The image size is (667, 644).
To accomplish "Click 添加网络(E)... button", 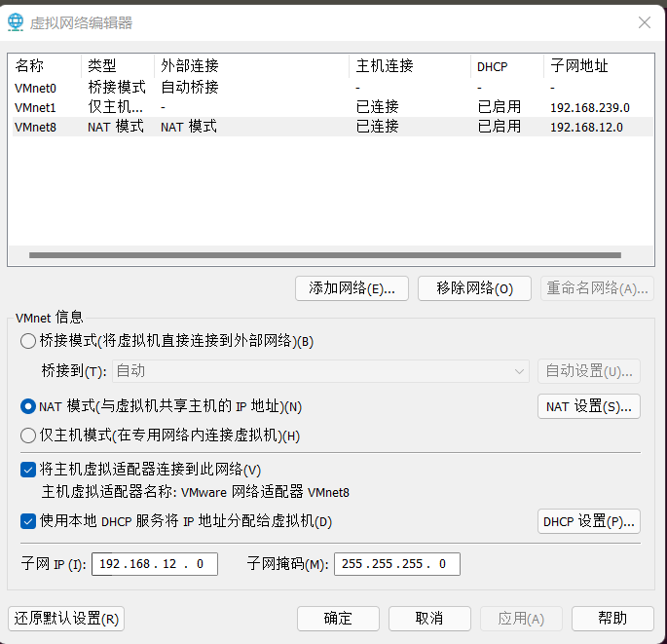I will click(352, 288).
